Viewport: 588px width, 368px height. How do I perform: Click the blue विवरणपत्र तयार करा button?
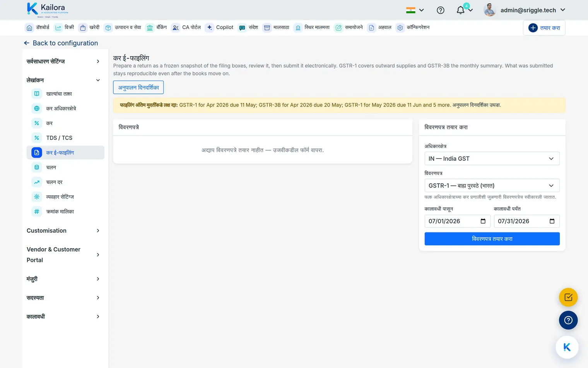coord(492,239)
